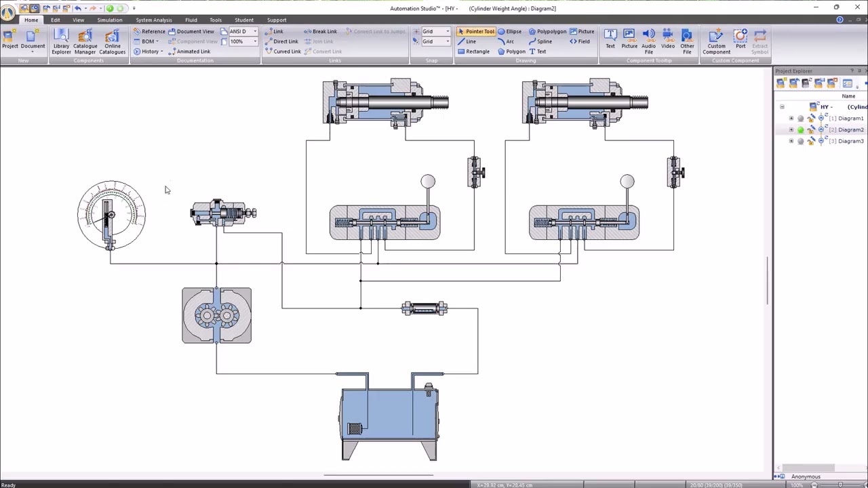Attach a Video tooltip
The image size is (868, 488).
tap(668, 39)
